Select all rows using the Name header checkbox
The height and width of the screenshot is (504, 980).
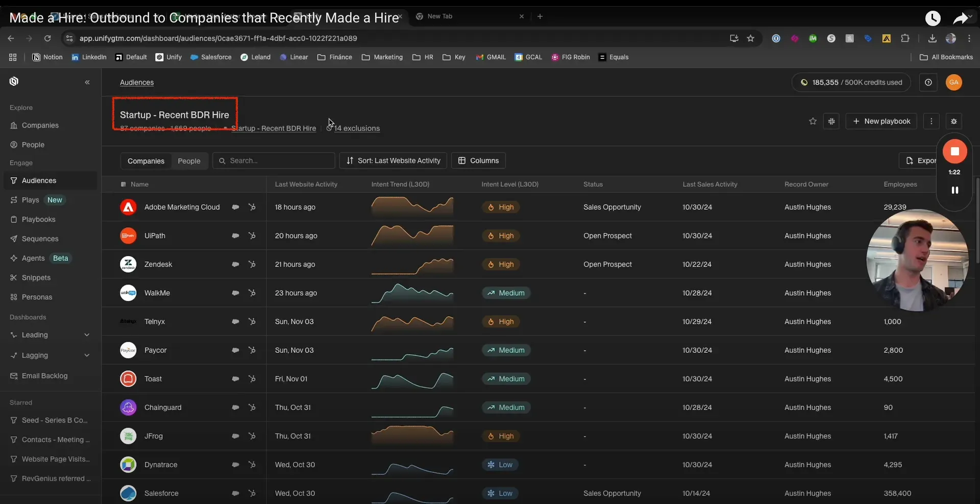pos(123,184)
